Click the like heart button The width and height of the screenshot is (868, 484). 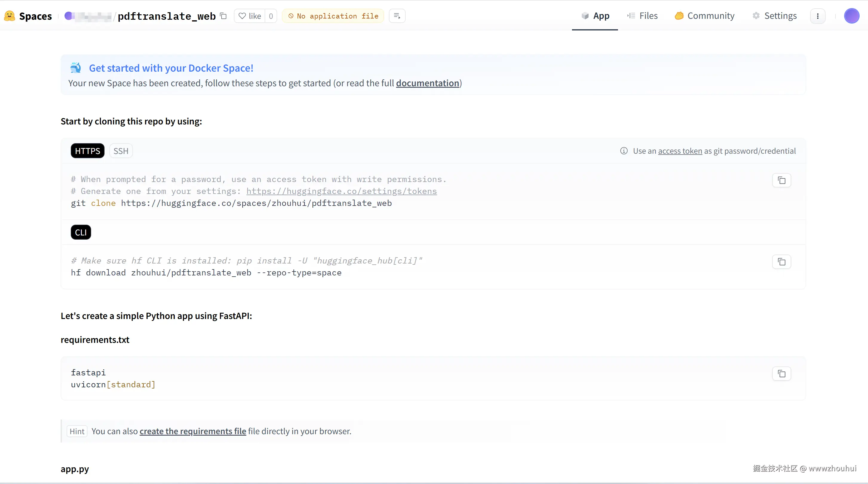(x=250, y=16)
